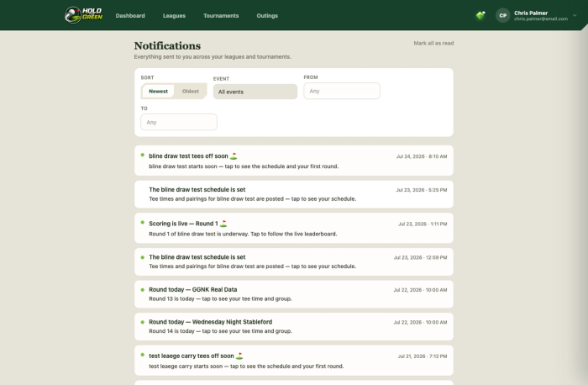The height and width of the screenshot is (385, 588).
Task: Open 'bline draw test tees off soon' notification
Action: coord(294,161)
